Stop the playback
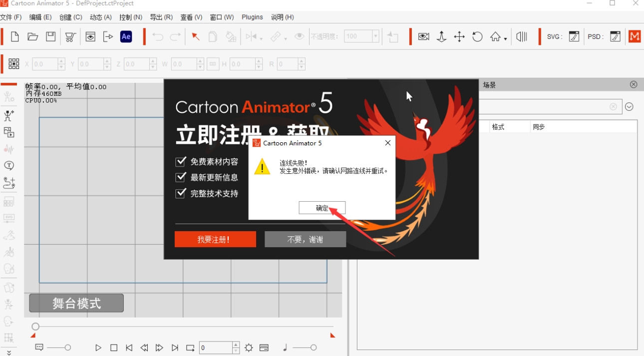Screen dimensions: 644x356 114,348
